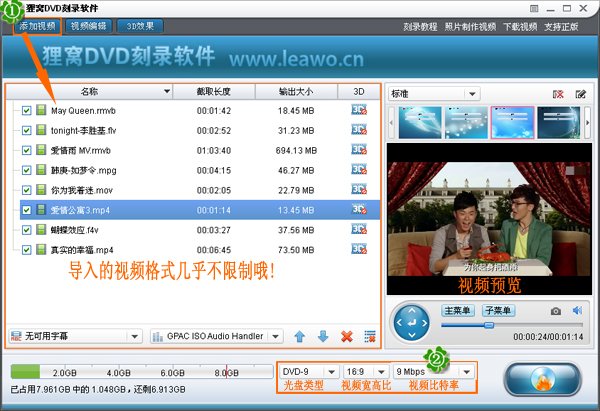This screenshot has width=600, height=411.
Task: Uncheck the 爱情雨 MV.rmvb checkbox
Action: (26, 150)
